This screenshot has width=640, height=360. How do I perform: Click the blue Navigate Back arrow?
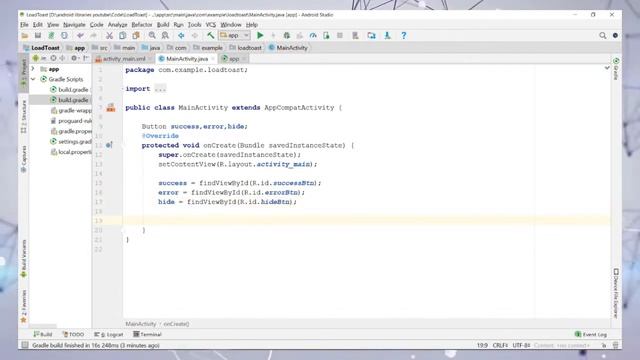181,36
